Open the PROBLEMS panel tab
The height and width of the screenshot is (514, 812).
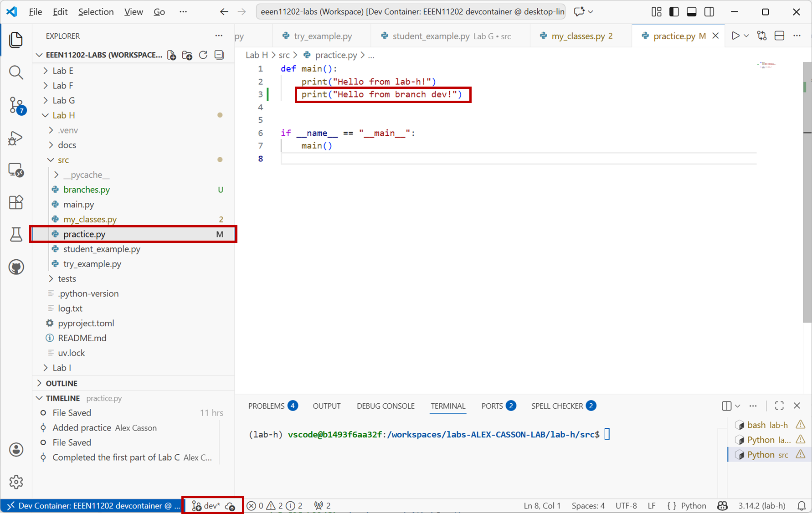(266, 406)
